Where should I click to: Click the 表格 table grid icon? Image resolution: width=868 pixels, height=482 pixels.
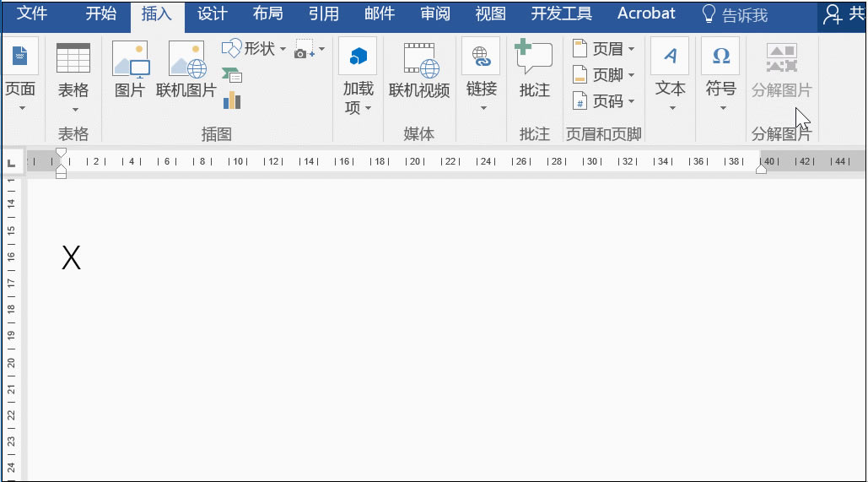point(73,58)
